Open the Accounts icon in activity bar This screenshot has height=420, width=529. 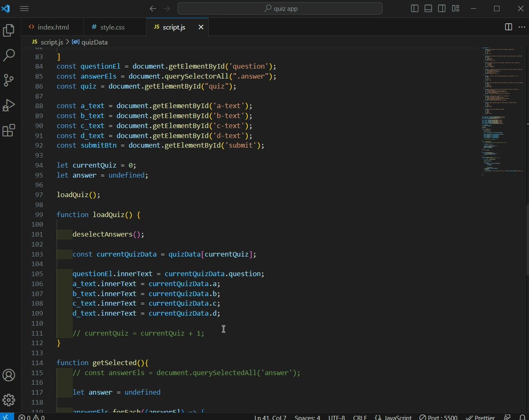[x=9, y=375]
